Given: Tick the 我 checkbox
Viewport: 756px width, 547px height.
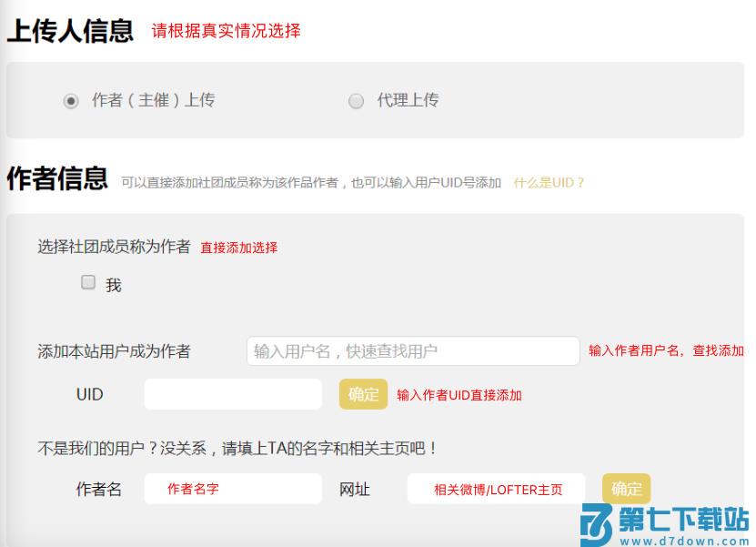Looking at the screenshot, I should 88,283.
